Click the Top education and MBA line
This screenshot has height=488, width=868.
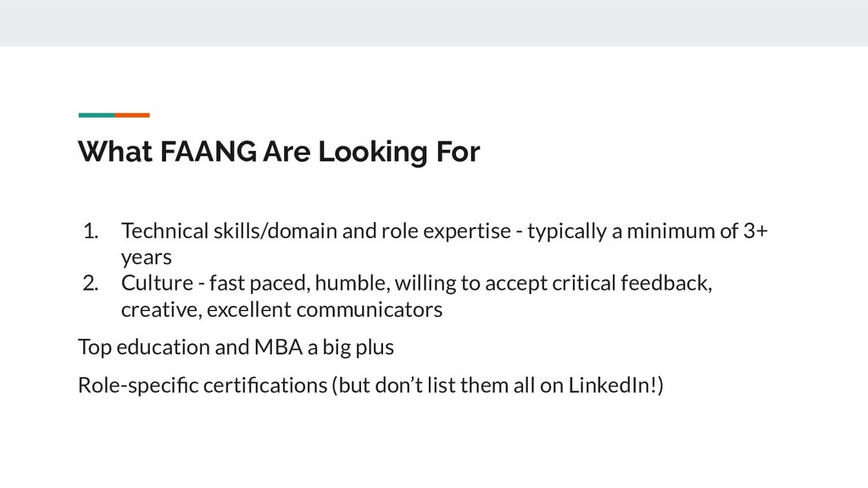click(236, 347)
